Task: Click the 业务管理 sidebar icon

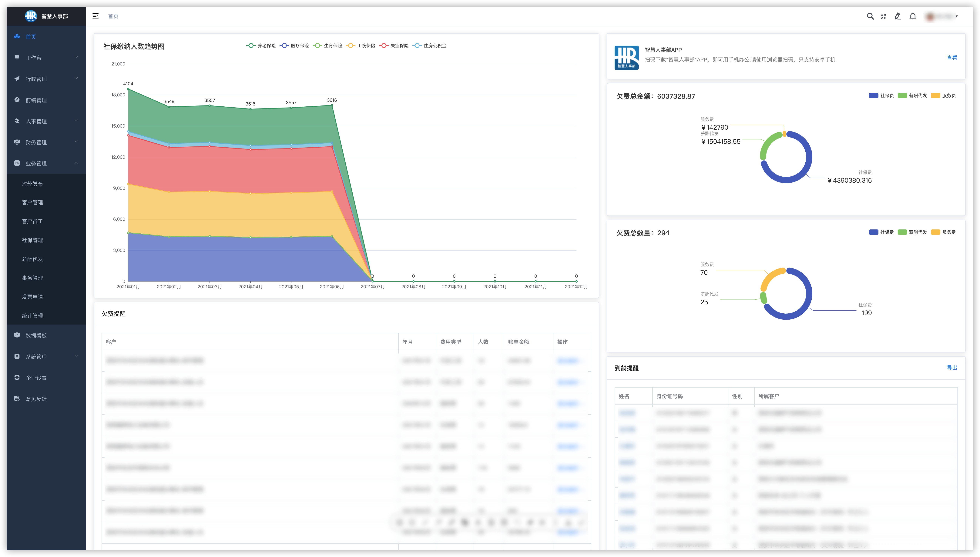Action: click(17, 163)
